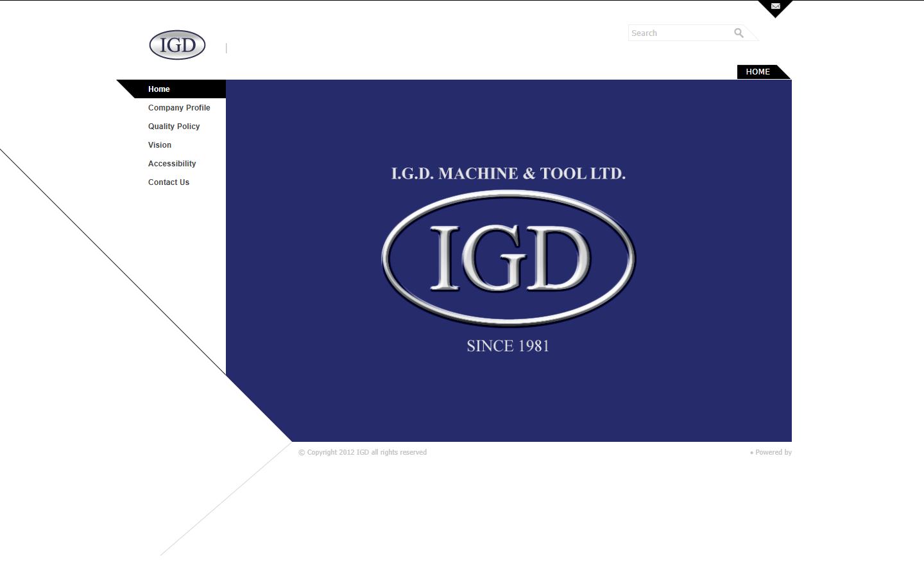Open the Accessibility page
This screenshot has height=578, width=924.
pyautogui.click(x=172, y=164)
